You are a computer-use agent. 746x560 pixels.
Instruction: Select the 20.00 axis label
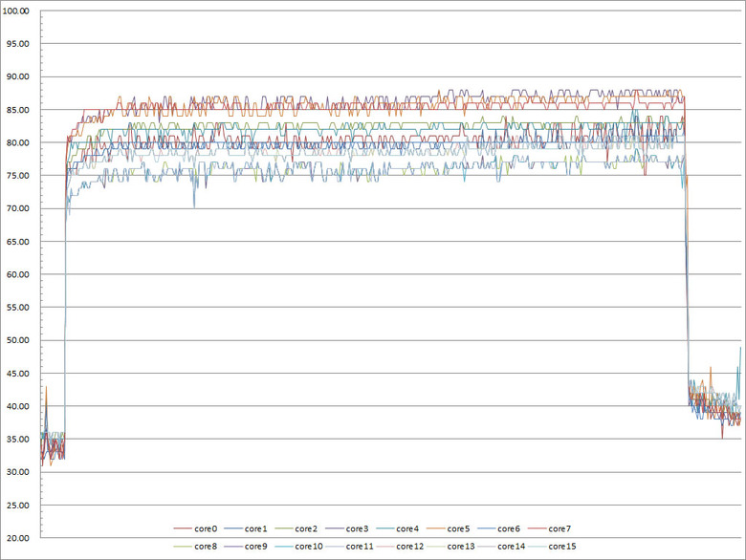click(18, 538)
